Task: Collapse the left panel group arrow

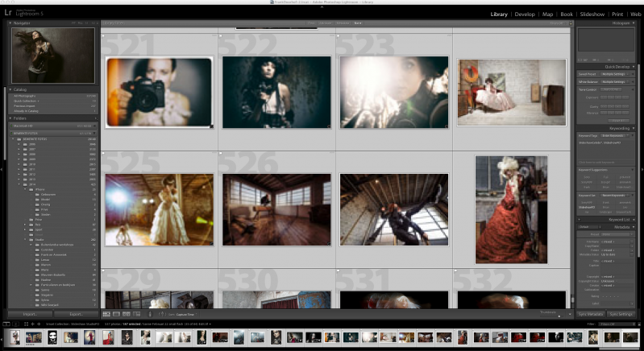Action: coord(2,169)
